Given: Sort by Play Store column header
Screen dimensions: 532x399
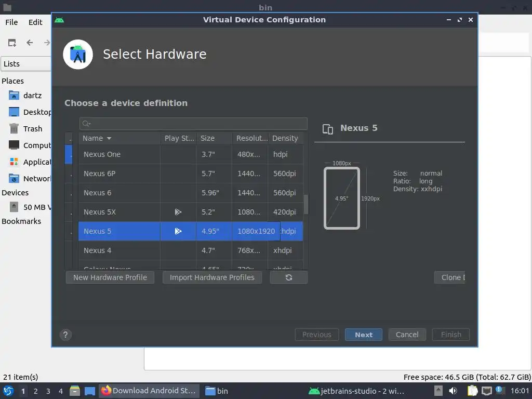Looking at the screenshot, I should point(179,138).
